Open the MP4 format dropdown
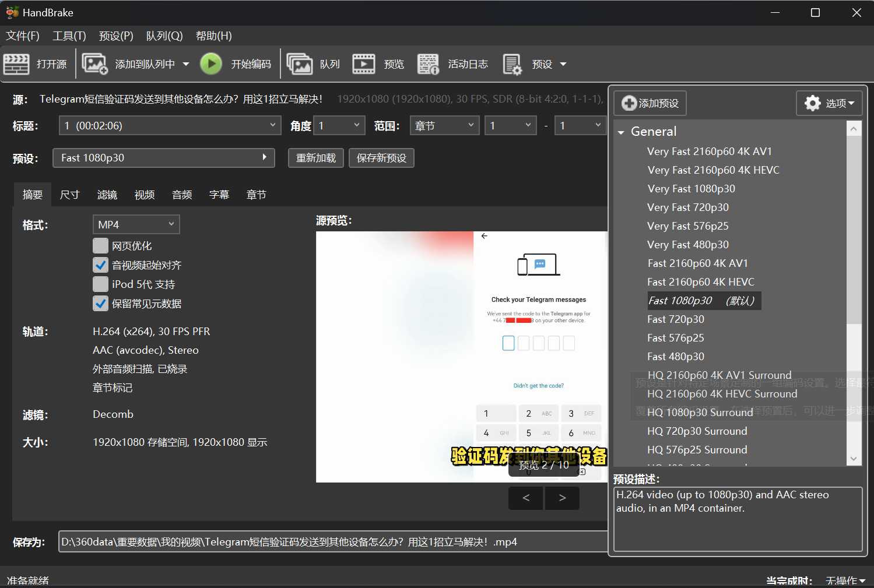This screenshot has width=874, height=588. [x=136, y=224]
